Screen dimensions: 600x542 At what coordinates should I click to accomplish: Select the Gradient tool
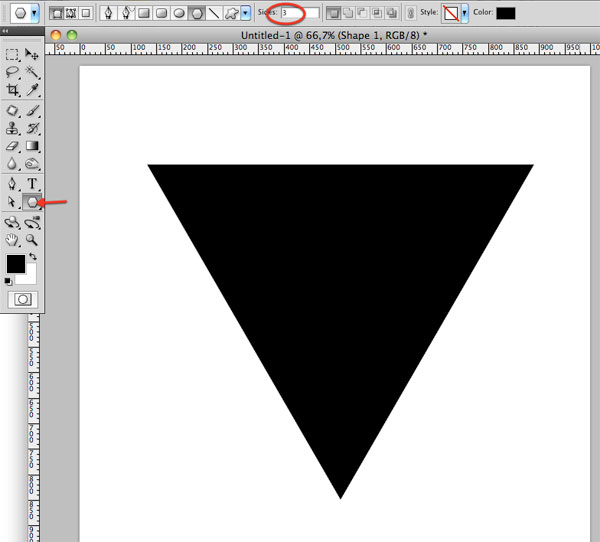tap(32, 146)
